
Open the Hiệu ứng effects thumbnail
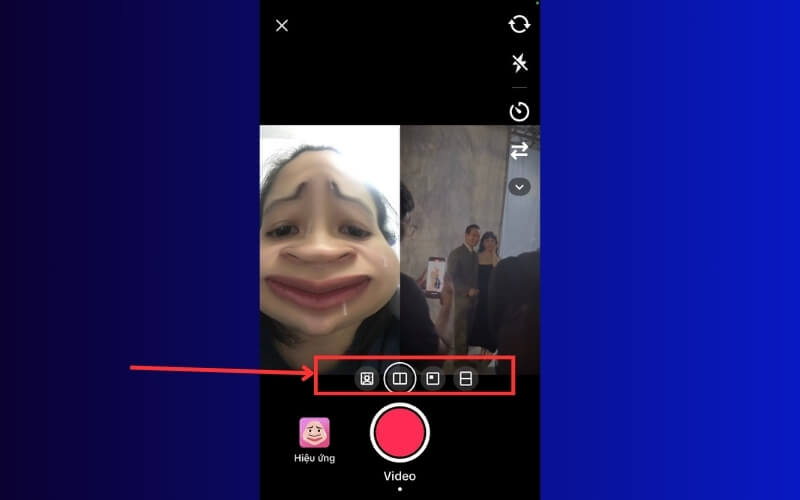pyautogui.click(x=314, y=433)
